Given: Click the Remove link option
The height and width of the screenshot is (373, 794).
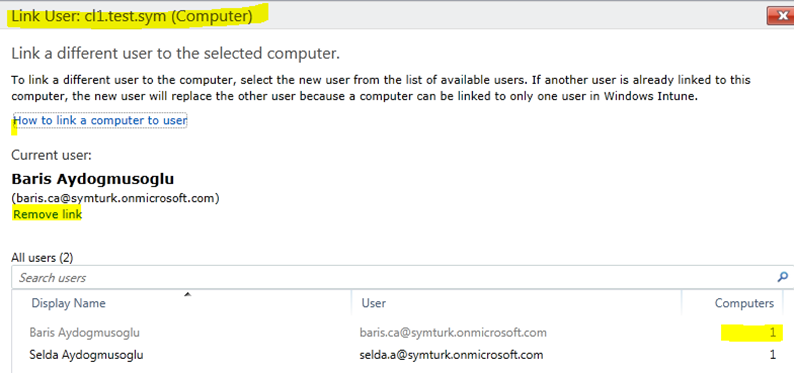Looking at the screenshot, I should [47, 215].
